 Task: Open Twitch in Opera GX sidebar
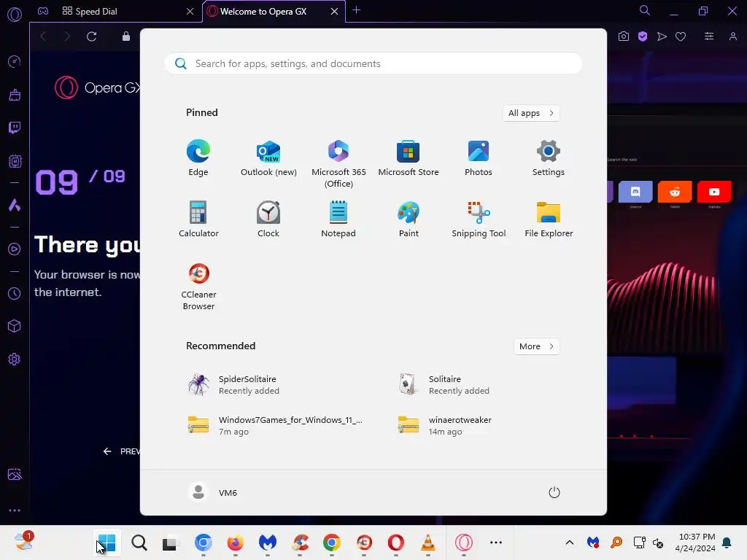(15, 128)
